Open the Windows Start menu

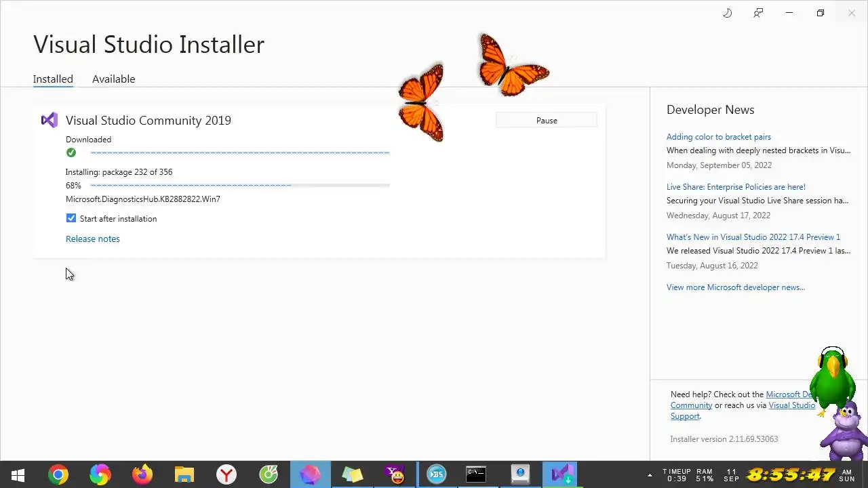coord(18,474)
